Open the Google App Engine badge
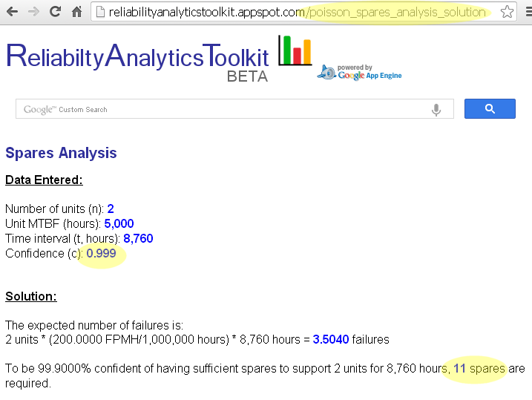The height and width of the screenshot is (400, 532). tap(359, 72)
